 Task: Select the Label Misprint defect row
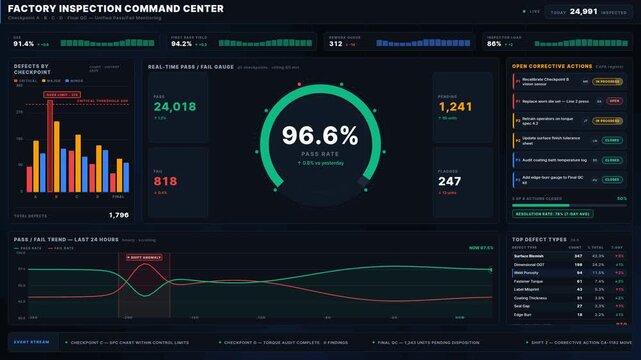[x=568, y=290]
